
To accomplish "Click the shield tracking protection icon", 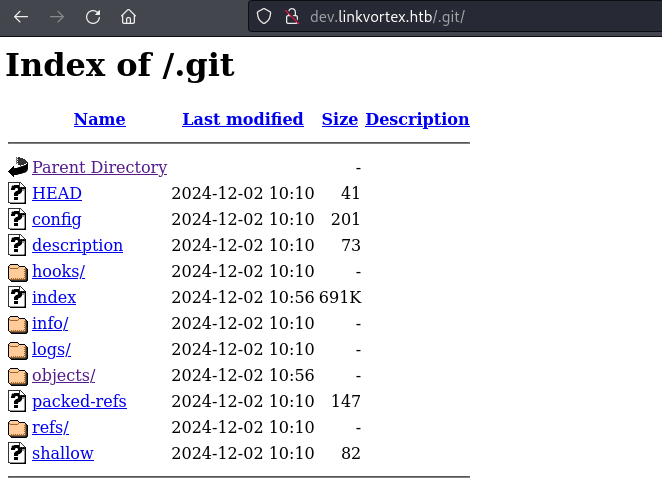I will (264, 17).
